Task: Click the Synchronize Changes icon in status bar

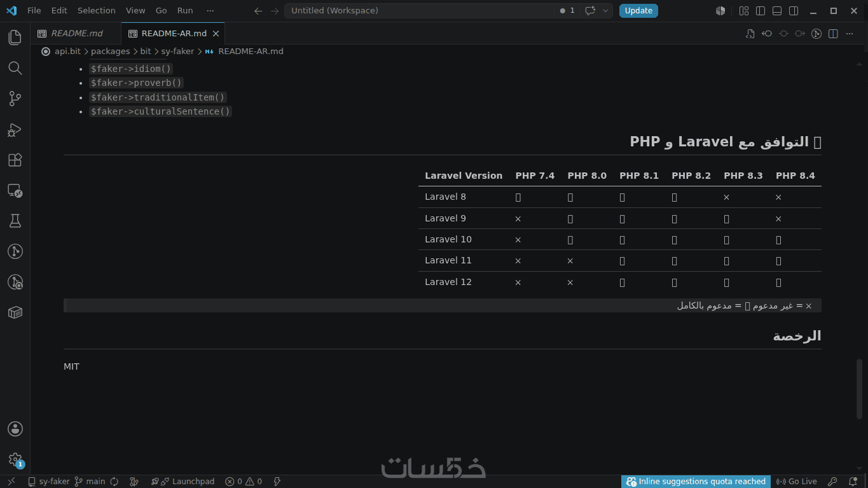Action: (x=114, y=482)
